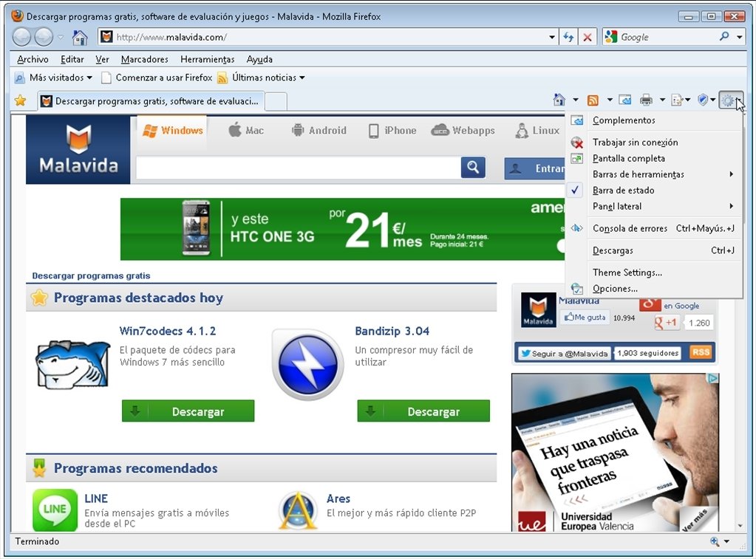Click the bookmark star icon left of tab

click(20, 100)
